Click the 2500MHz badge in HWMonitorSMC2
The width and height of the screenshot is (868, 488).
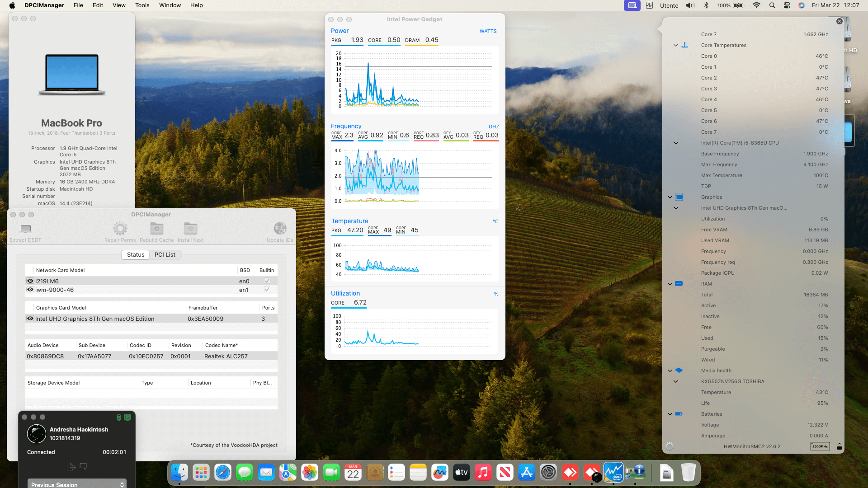point(820,446)
